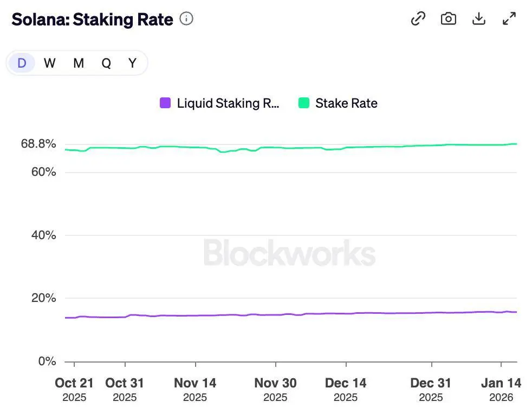Click the Oct 21 2025 date label
The width and height of the screenshot is (532, 408).
pyautogui.click(x=74, y=389)
